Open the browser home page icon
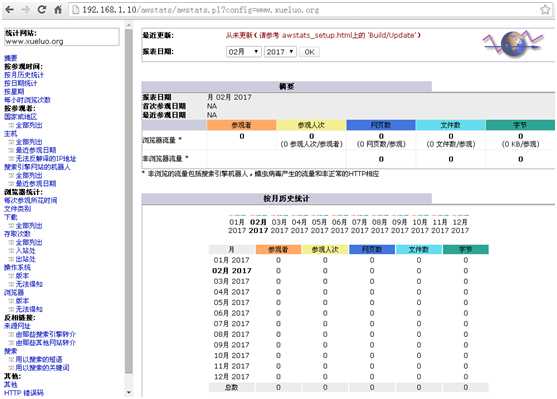Screen dimensions: 557x399 (58, 10)
